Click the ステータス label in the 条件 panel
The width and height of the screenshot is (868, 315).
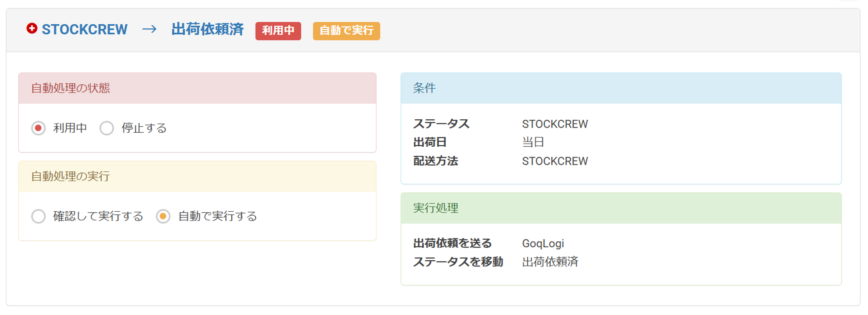(441, 124)
